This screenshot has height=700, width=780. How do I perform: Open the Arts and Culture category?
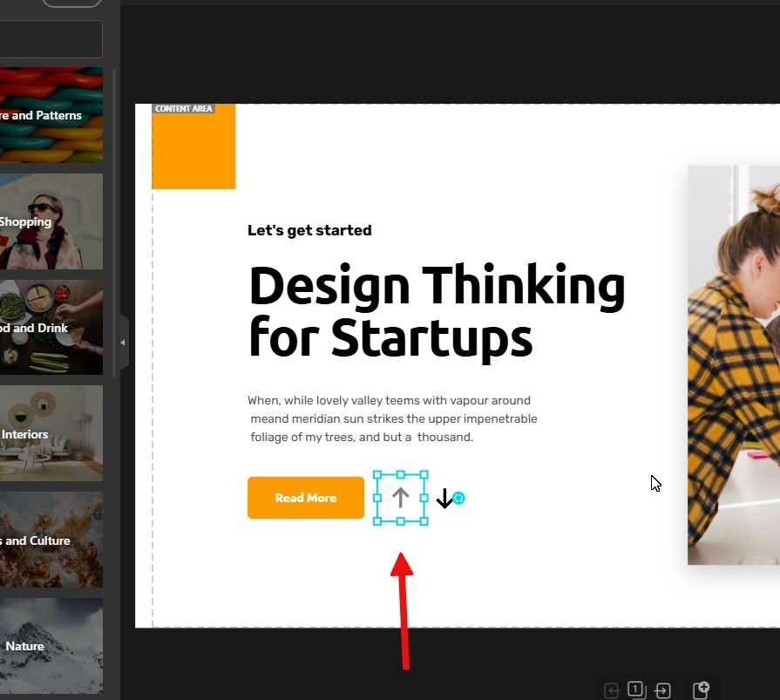pyautogui.click(x=51, y=540)
